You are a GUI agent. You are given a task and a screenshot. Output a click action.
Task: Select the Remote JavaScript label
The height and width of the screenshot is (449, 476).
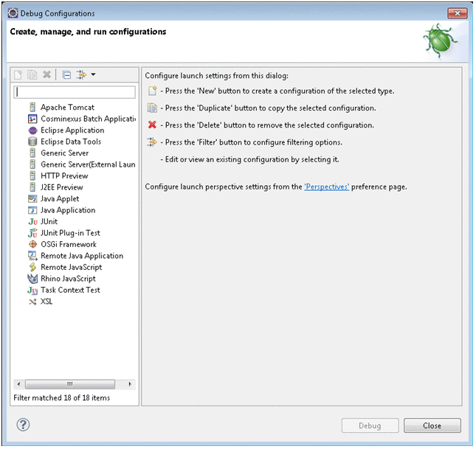tap(72, 268)
